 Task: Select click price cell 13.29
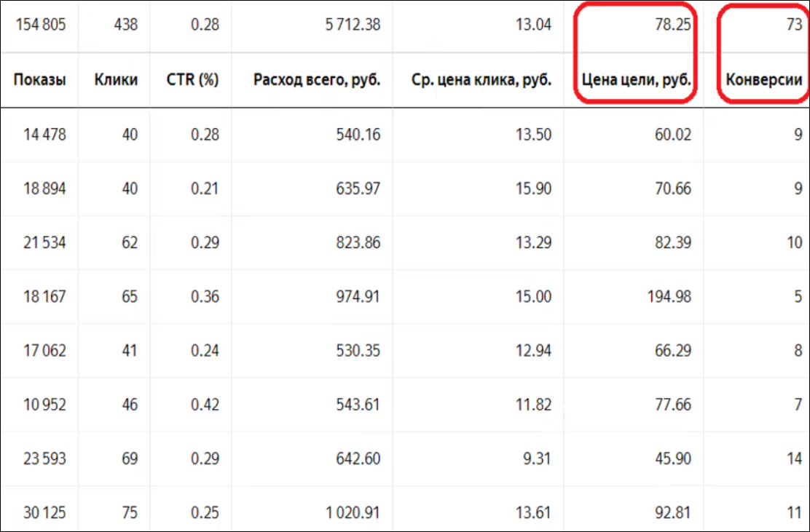tap(533, 242)
